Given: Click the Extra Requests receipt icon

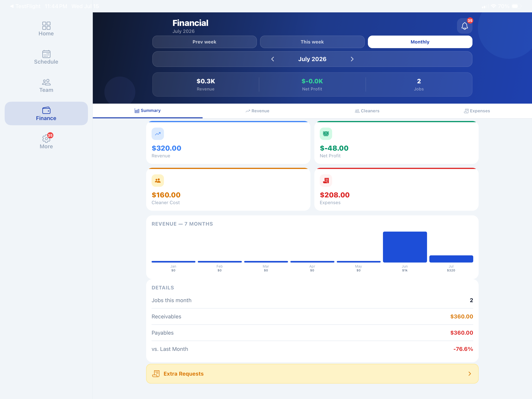Looking at the screenshot, I should click(x=156, y=373).
